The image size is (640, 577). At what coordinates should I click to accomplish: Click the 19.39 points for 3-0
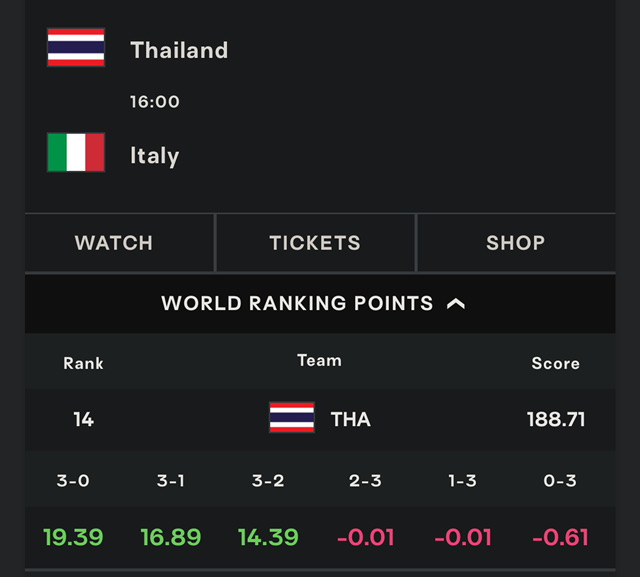click(73, 537)
